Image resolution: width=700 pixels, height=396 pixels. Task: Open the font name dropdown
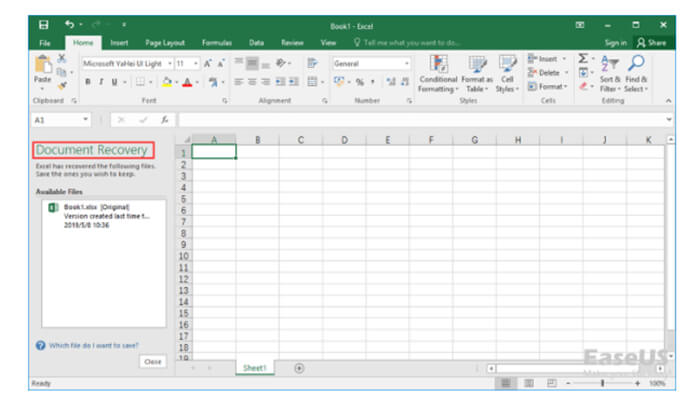coord(170,64)
